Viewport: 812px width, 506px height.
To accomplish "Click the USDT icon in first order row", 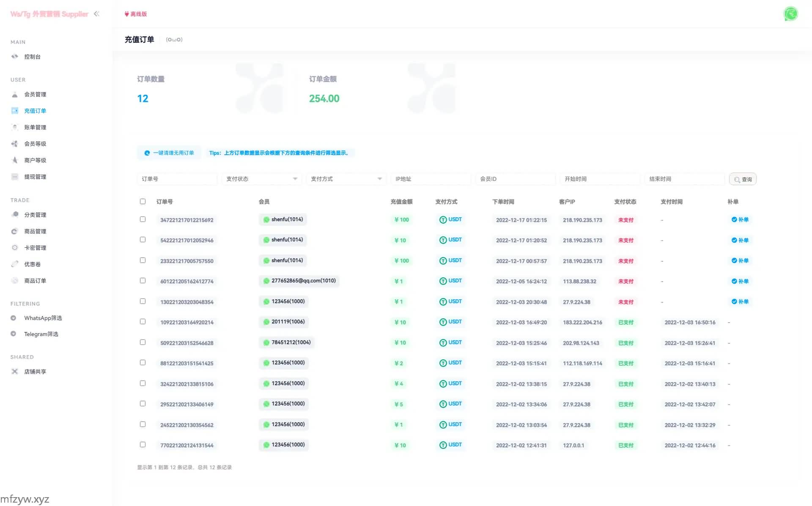I will (x=443, y=220).
